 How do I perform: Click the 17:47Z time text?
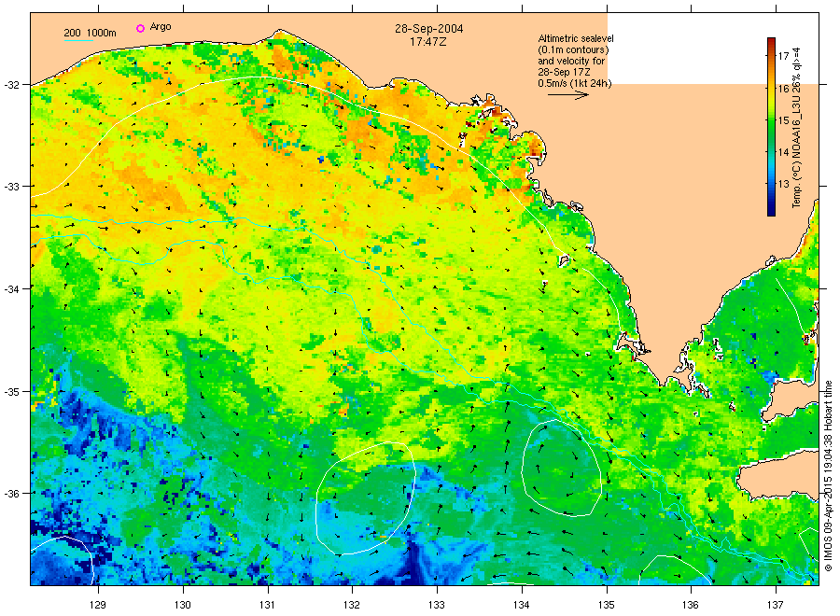[428, 41]
